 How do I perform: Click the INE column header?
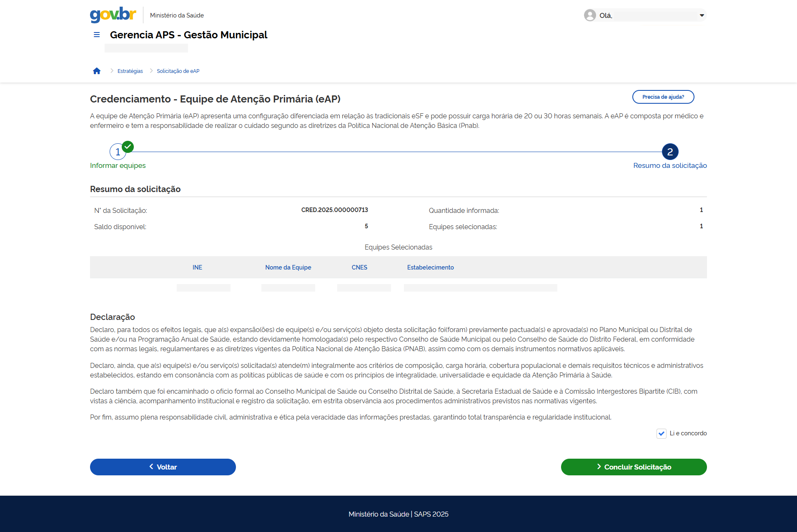pyautogui.click(x=197, y=267)
